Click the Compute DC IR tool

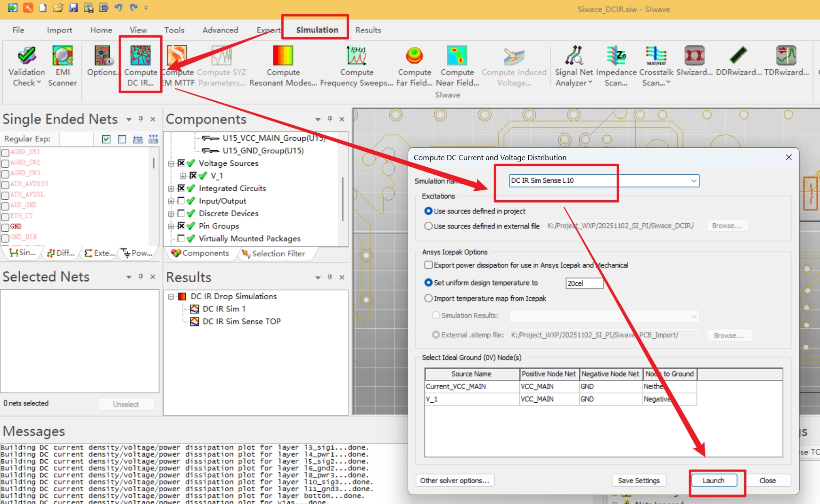click(x=140, y=66)
